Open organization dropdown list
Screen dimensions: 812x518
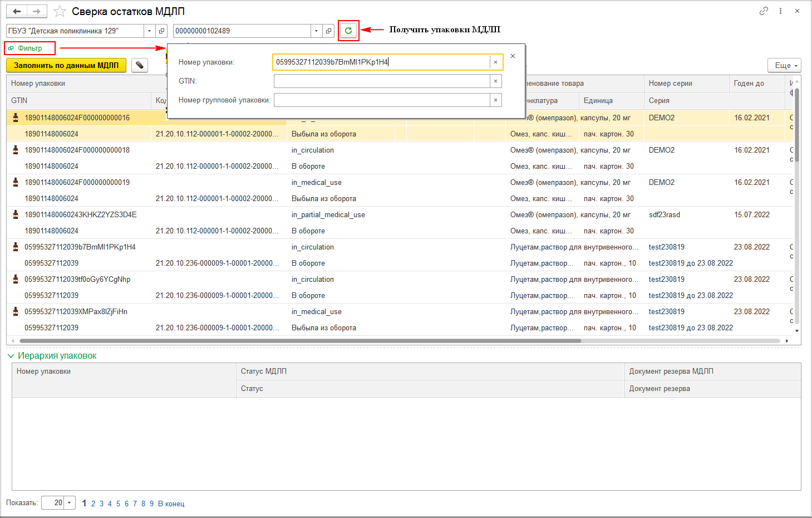click(x=150, y=31)
